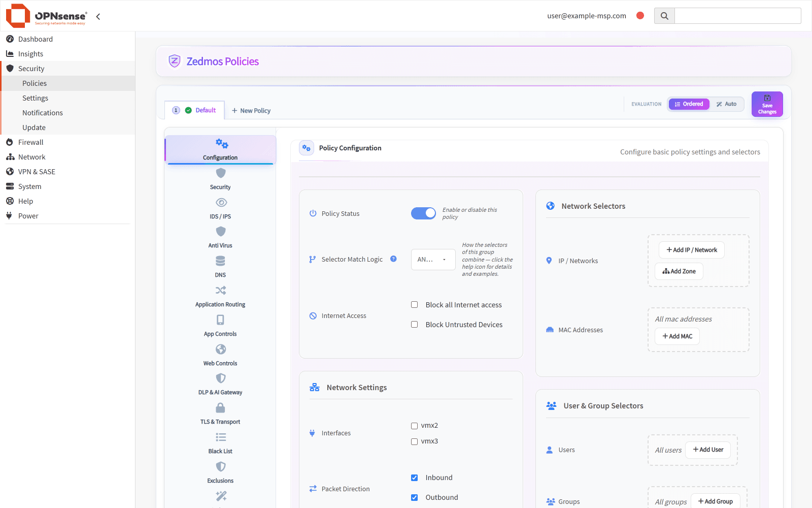Uncheck the Outbound packet direction

click(415, 497)
